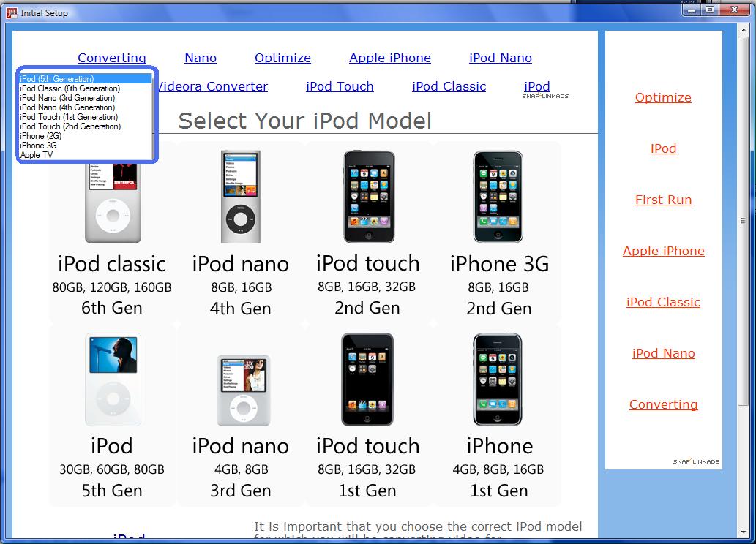Click the white iPod 5th Gen image
Viewport: 756px width, 544px height.
click(113, 379)
